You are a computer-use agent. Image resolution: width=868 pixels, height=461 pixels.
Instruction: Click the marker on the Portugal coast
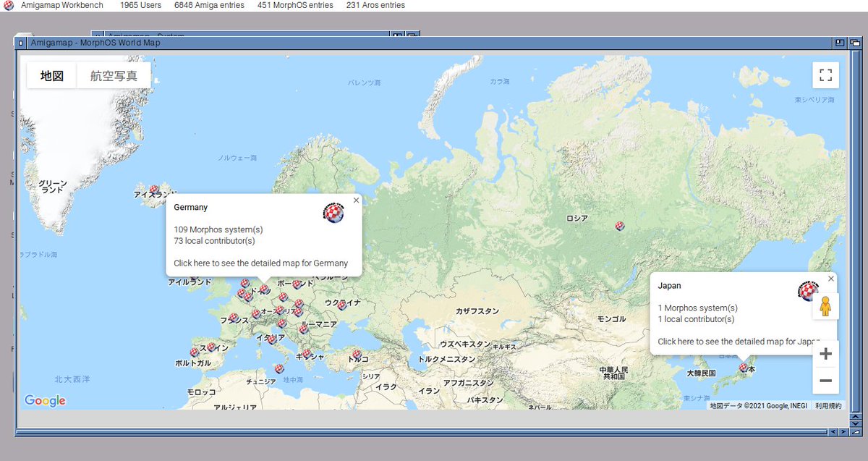tap(194, 352)
